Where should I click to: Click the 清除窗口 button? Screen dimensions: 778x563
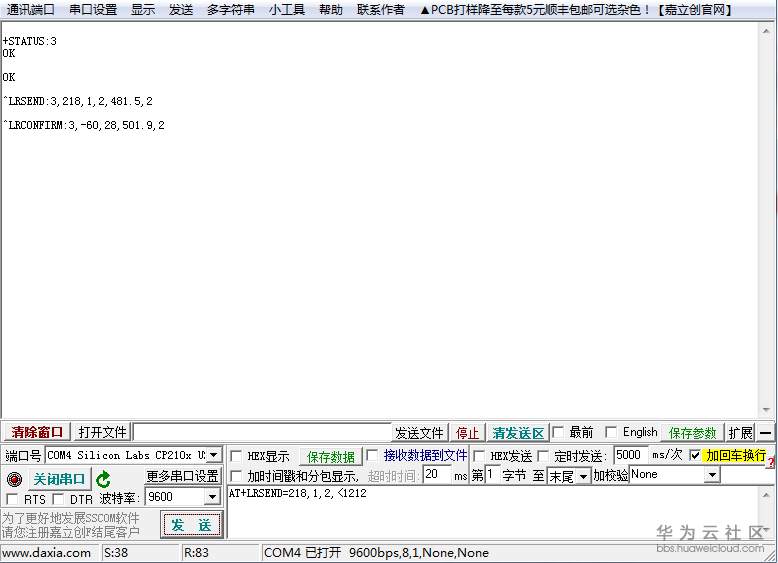(37, 432)
